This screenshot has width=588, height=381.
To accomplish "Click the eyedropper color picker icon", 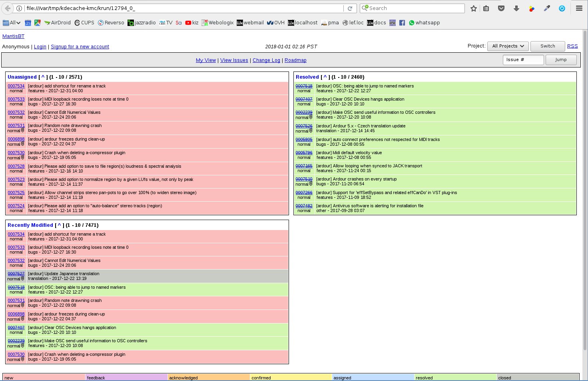I will click(x=547, y=8).
